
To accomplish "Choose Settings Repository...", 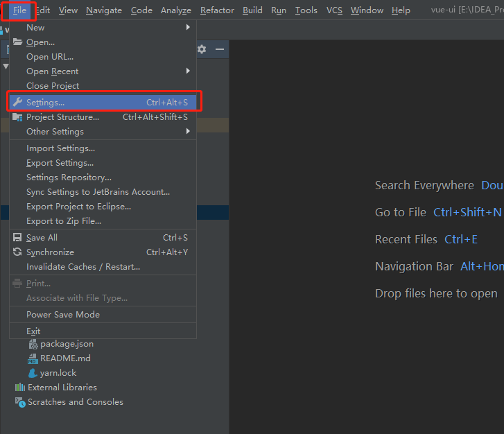I will point(103,177).
